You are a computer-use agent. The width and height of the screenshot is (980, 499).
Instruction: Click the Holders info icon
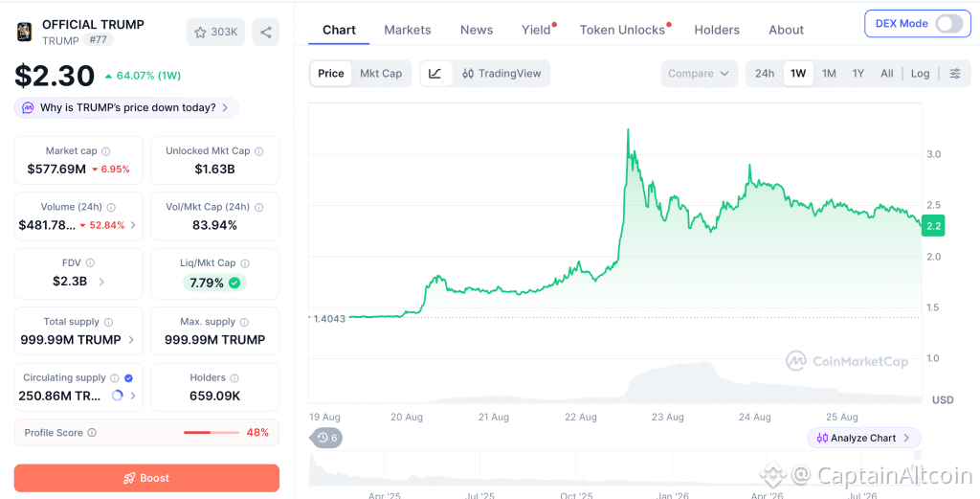pyautogui.click(x=234, y=378)
